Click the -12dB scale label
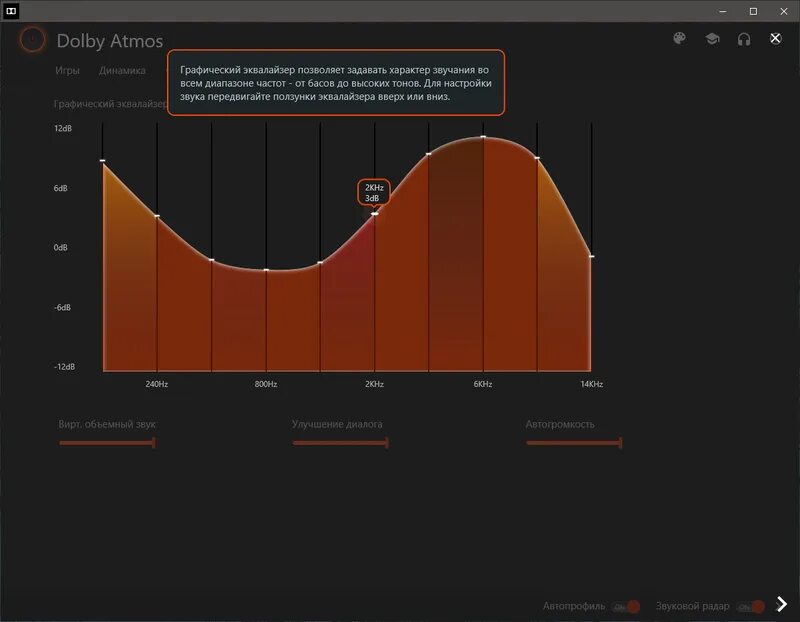The height and width of the screenshot is (622, 800). [x=64, y=367]
